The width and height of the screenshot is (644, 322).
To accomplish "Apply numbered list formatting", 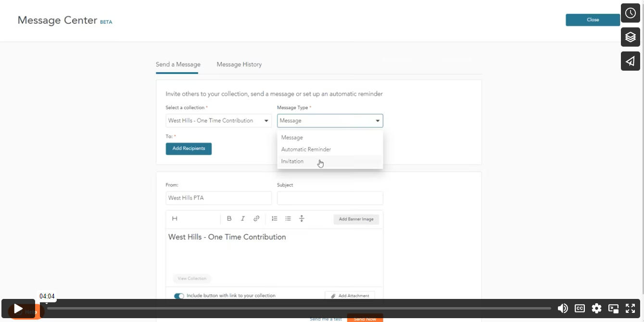I will tap(275, 219).
